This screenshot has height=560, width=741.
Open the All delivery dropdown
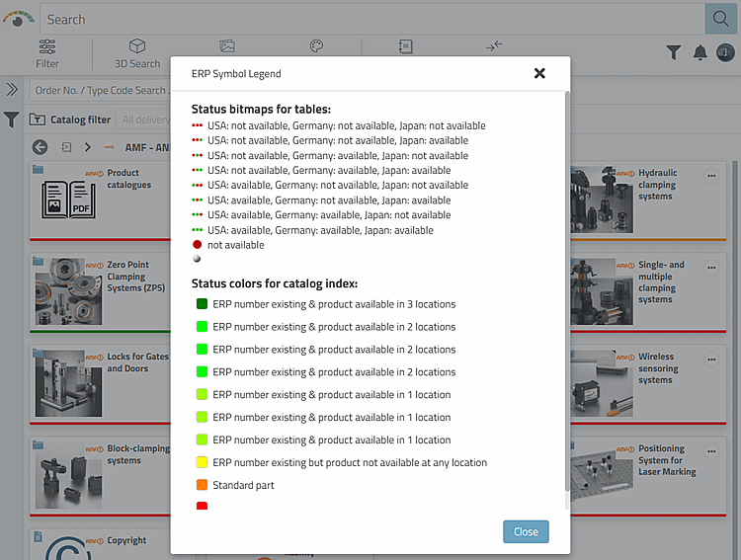click(144, 120)
